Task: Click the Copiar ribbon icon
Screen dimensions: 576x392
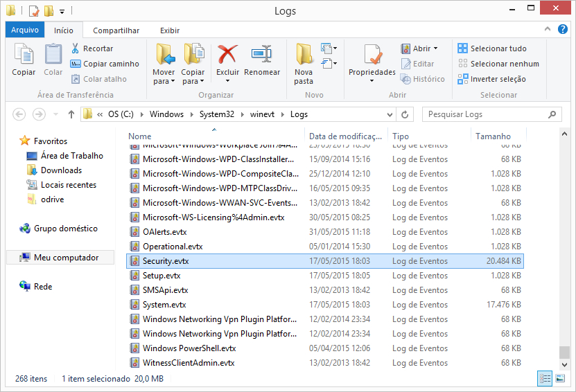Action: (x=24, y=54)
